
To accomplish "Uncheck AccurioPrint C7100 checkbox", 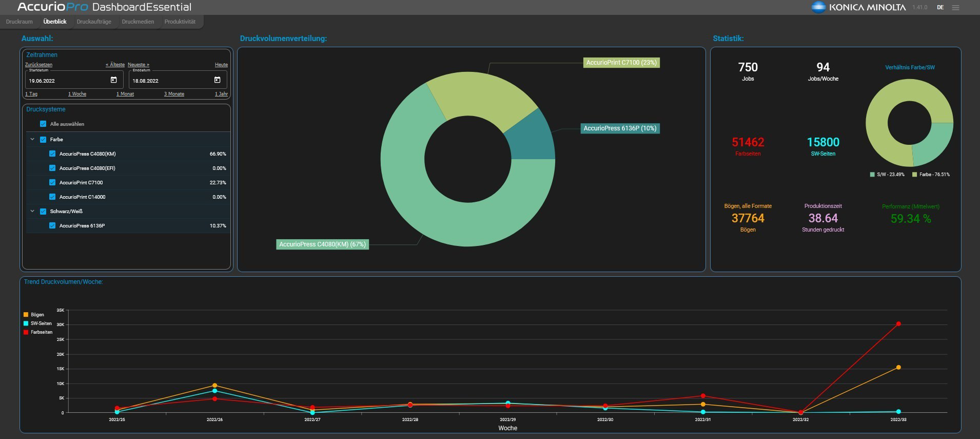I will click(52, 182).
